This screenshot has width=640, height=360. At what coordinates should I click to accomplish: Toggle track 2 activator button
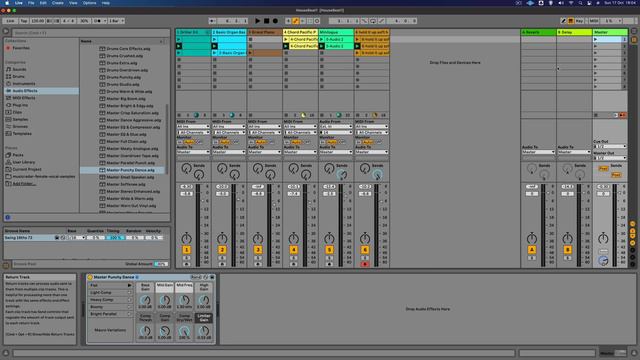click(222, 249)
